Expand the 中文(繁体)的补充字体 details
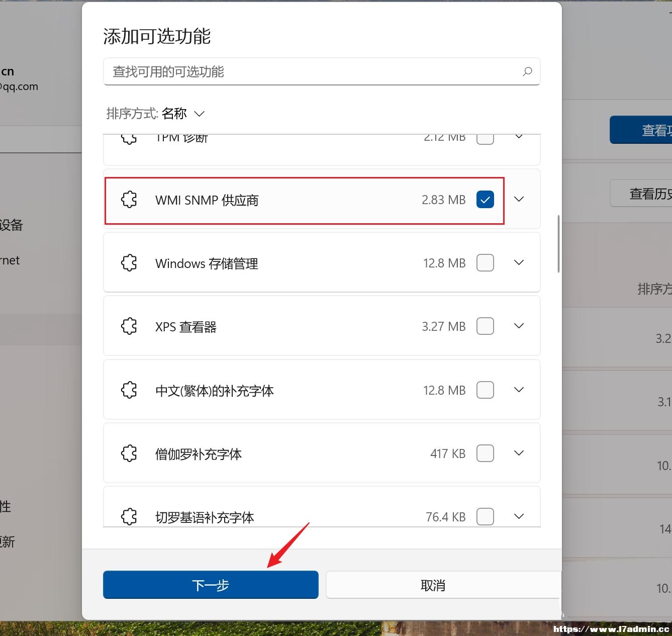This screenshot has width=672, height=636. point(519,390)
